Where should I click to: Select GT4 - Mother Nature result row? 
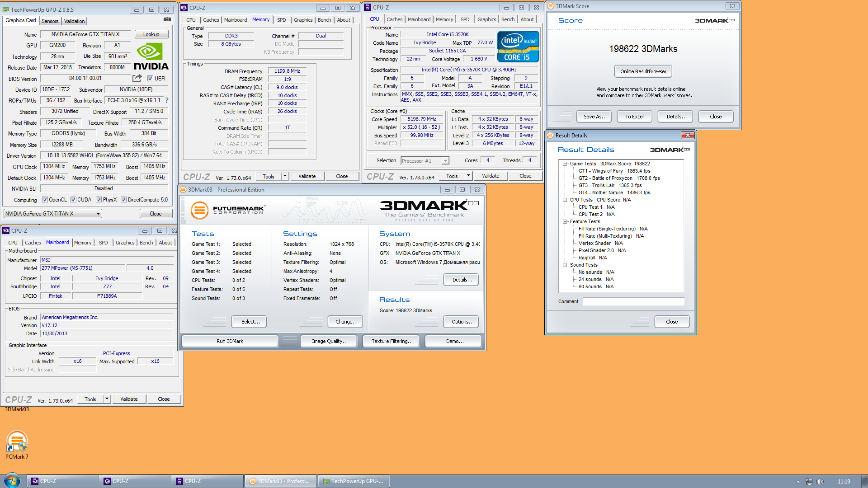tap(614, 192)
